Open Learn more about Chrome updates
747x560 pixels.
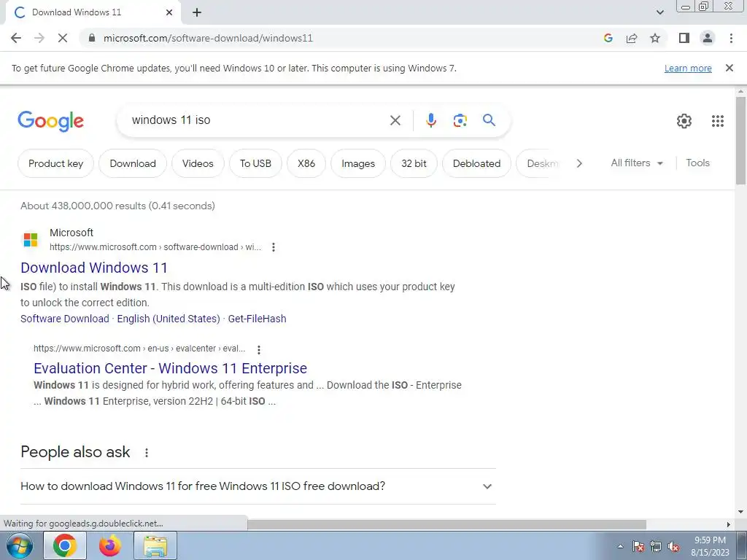click(688, 68)
